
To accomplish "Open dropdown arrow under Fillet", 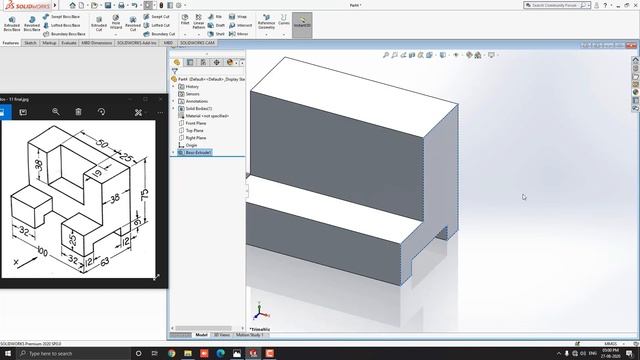I will (x=185, y=35).
